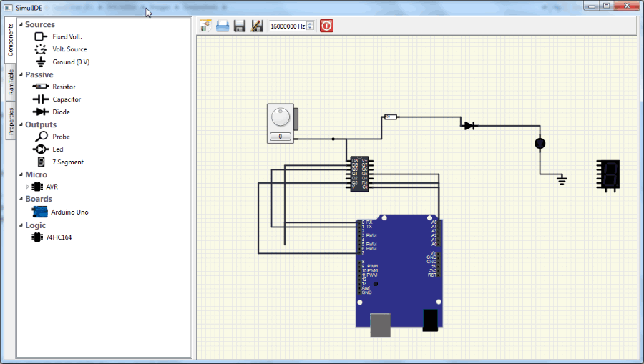Click the Arduino onboard reset button
This screenshot has height=364, width=644.
pos(376,284)
